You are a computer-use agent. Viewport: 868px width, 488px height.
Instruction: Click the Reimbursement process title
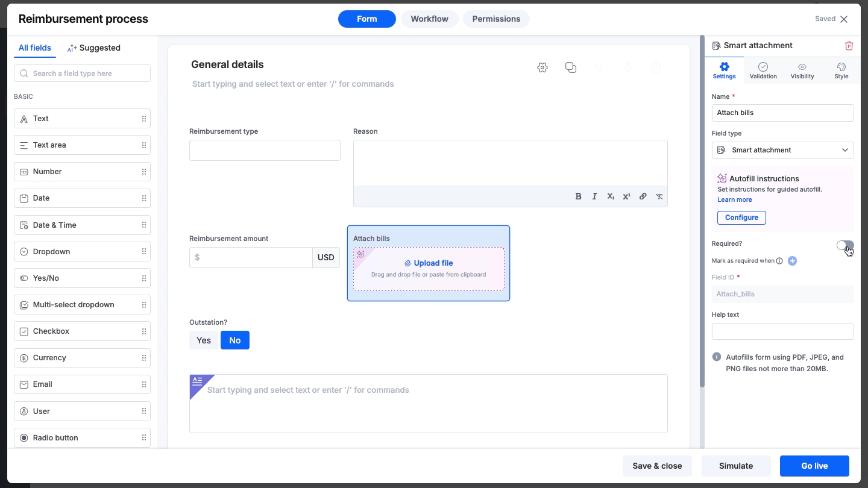coord(83,19)
